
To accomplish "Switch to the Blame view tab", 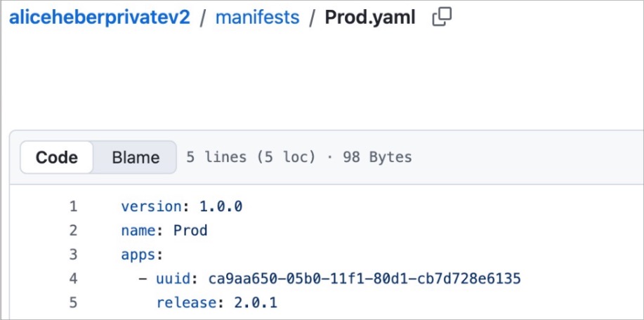I will 136,157.
